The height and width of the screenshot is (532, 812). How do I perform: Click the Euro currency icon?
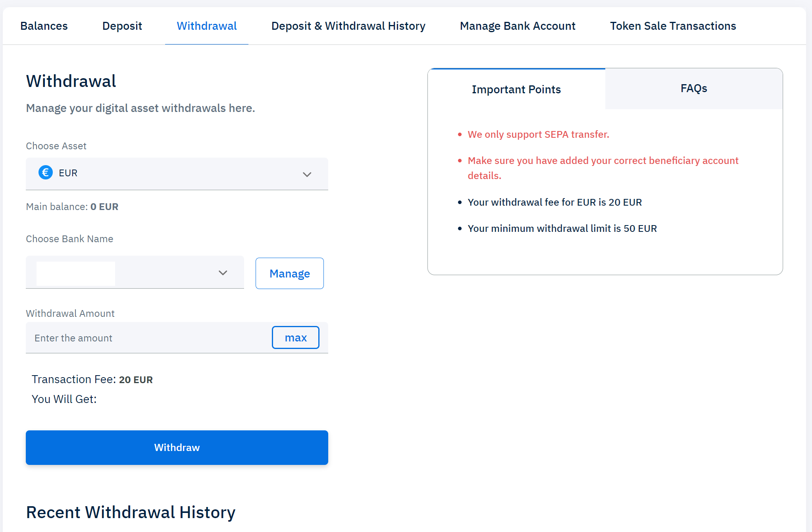click(45, 173)
